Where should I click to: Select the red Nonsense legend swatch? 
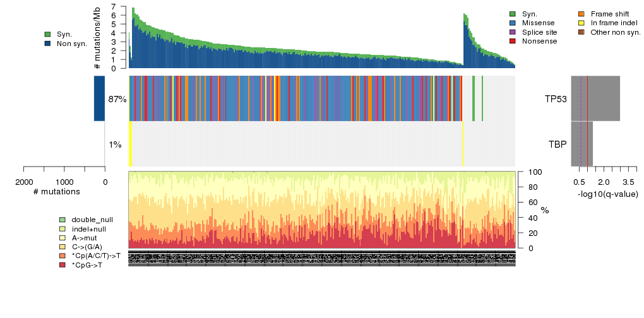pos(513,41)
